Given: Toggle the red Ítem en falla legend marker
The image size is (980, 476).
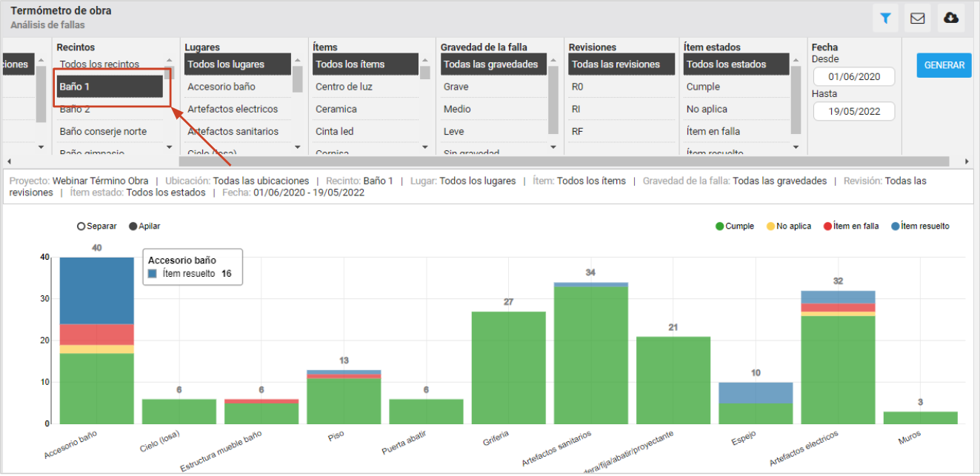Looking at the screenshot, I should tap(827, 227).
